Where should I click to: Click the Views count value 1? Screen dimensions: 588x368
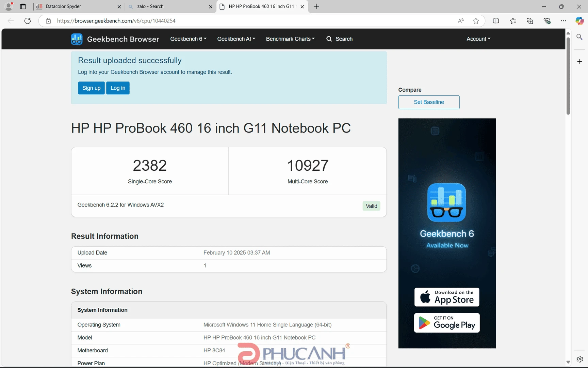(205, 266)
